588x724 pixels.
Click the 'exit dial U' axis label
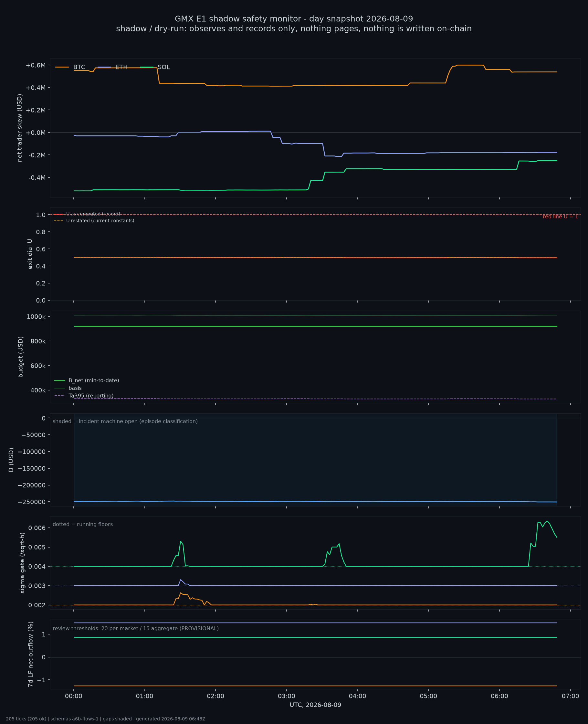click(x=30, y=254)
